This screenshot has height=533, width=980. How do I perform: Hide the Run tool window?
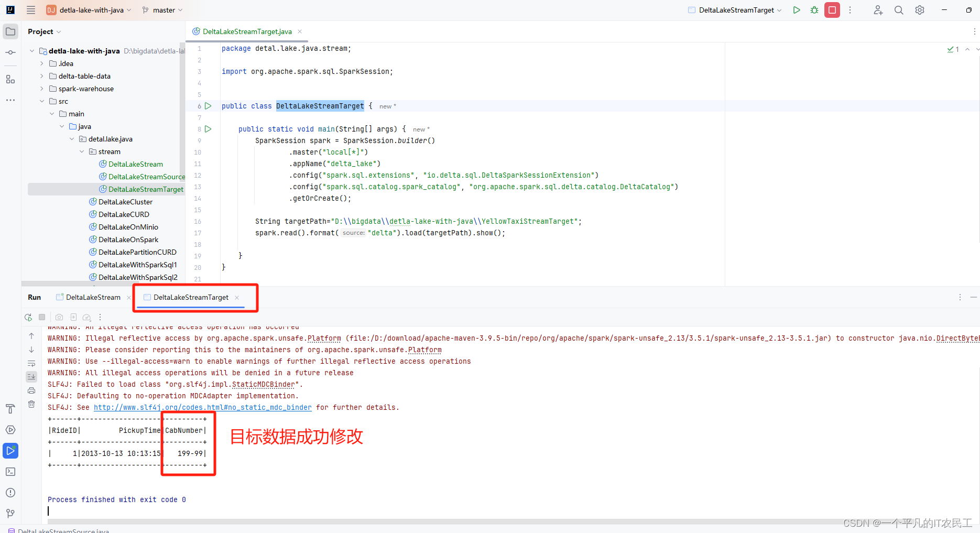point(974,297)
